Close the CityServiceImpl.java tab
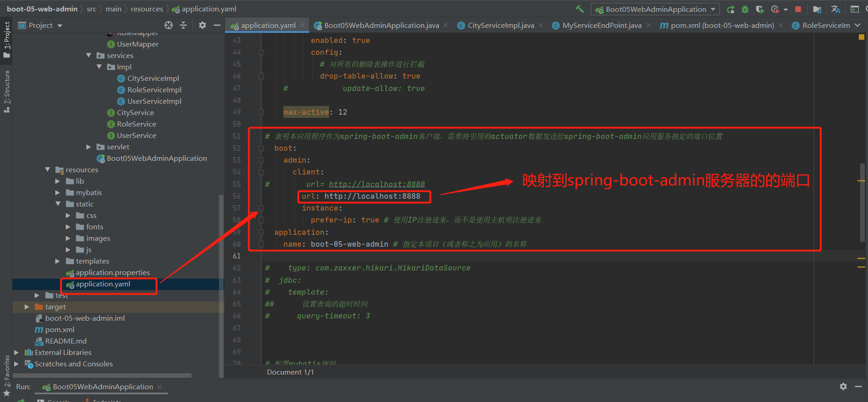Image resolution: width=868 pixels, height=402 pixels. (x=541, y=26)
